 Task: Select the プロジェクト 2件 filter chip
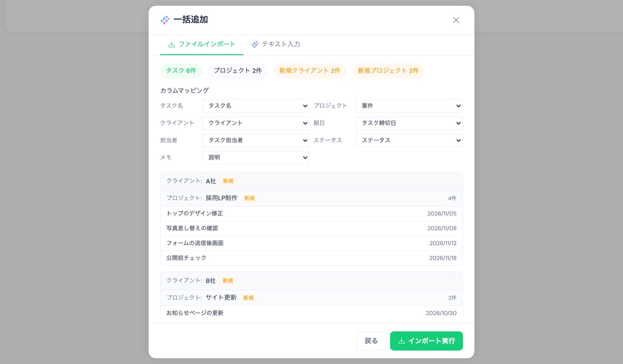pyautogui.click(x=238, y=70)
